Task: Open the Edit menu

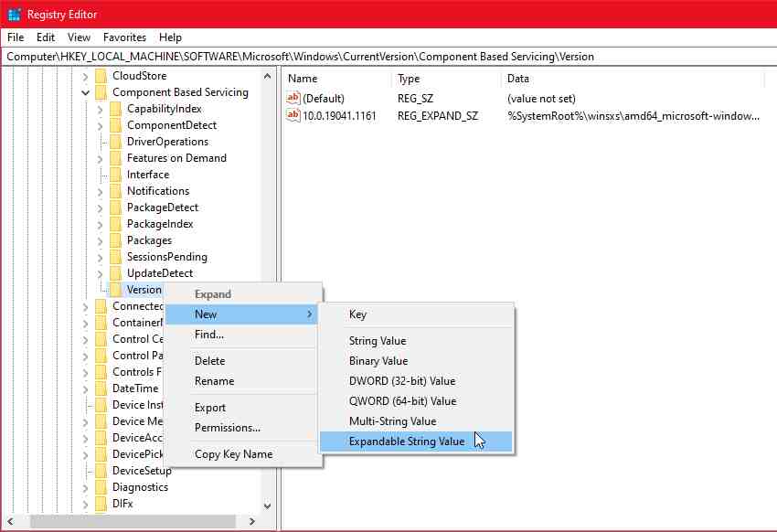Action: 45,37
